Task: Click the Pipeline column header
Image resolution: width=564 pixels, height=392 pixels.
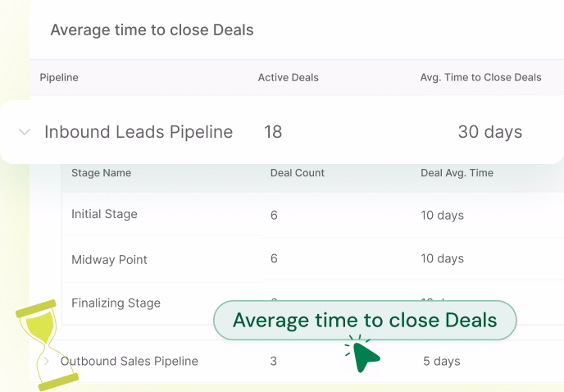Action: (59, 77)
